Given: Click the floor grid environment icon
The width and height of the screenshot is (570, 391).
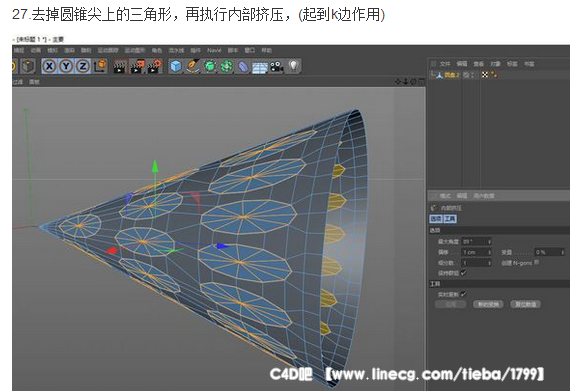Looking at the screenshot, I should [x=260, y=67].
